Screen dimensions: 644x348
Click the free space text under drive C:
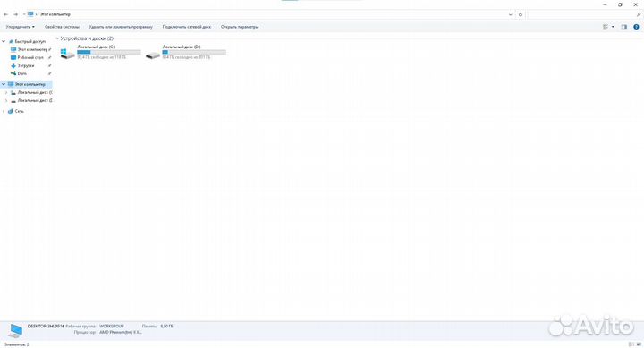point(101,57)
